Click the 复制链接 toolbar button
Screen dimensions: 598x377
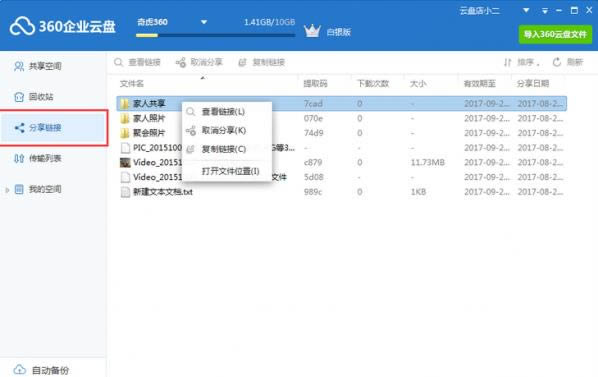(262, 62)
